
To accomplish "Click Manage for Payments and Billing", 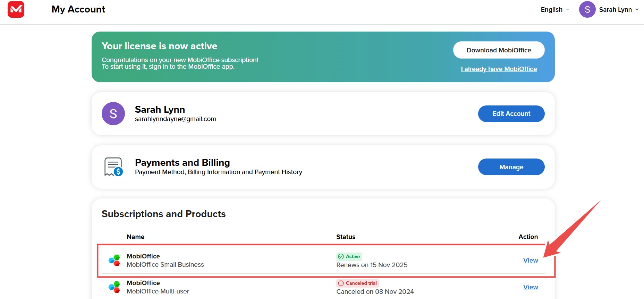I will coord(511,167).
